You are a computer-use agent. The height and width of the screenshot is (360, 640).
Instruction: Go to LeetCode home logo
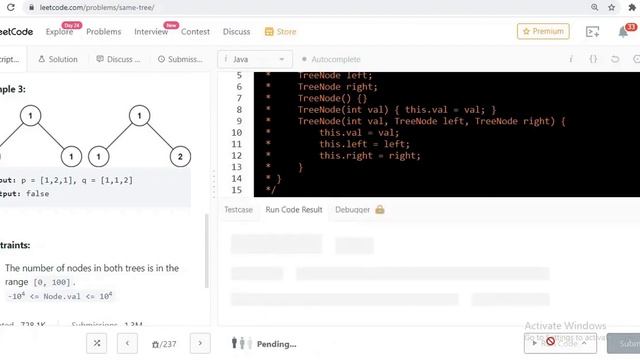point(16,31)
